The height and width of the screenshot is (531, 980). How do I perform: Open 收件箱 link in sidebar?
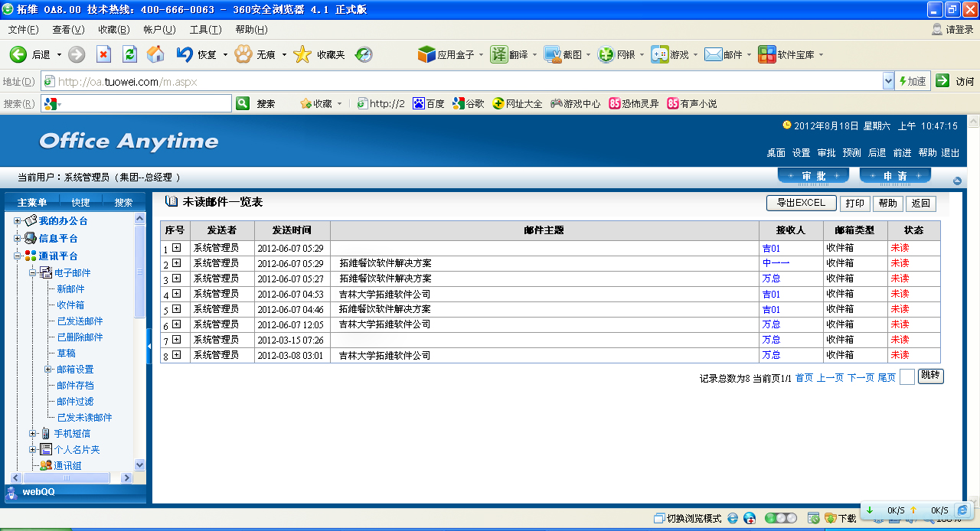[70, 305]
